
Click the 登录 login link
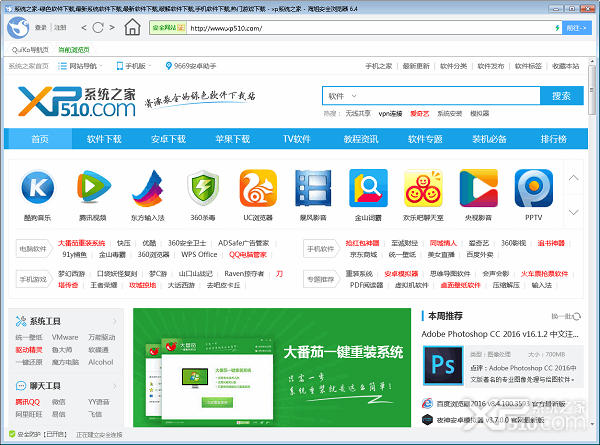pyautogui.click(x=41, y=28)
